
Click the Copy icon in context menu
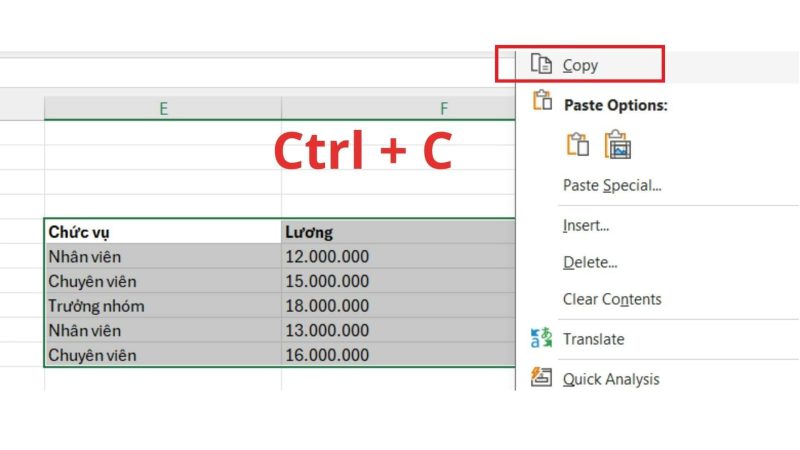[x=541, y=64]
